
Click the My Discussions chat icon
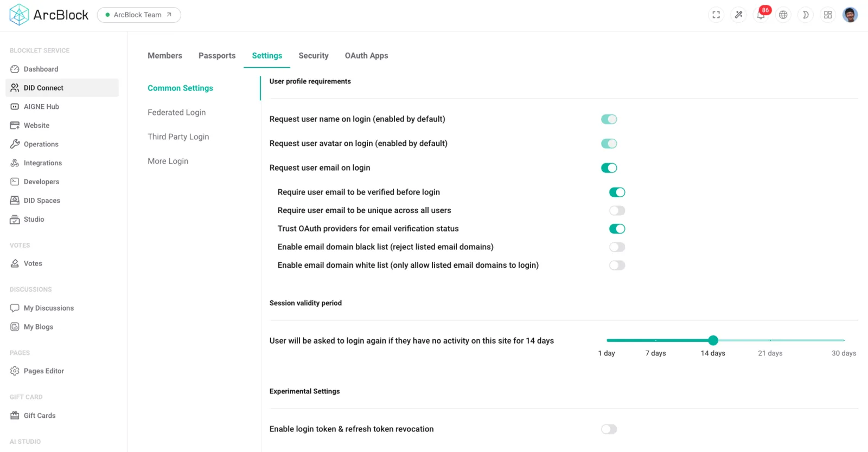pos(15,308)
